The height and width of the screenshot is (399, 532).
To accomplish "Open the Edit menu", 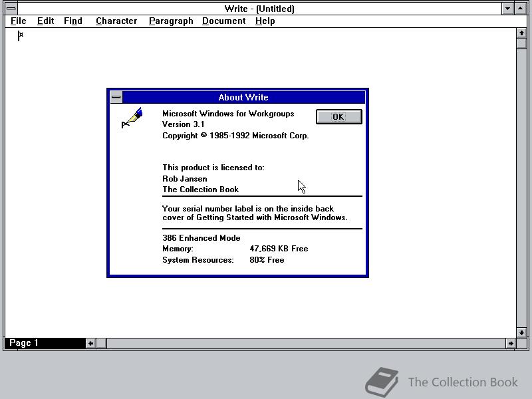I will click(45, 21).
